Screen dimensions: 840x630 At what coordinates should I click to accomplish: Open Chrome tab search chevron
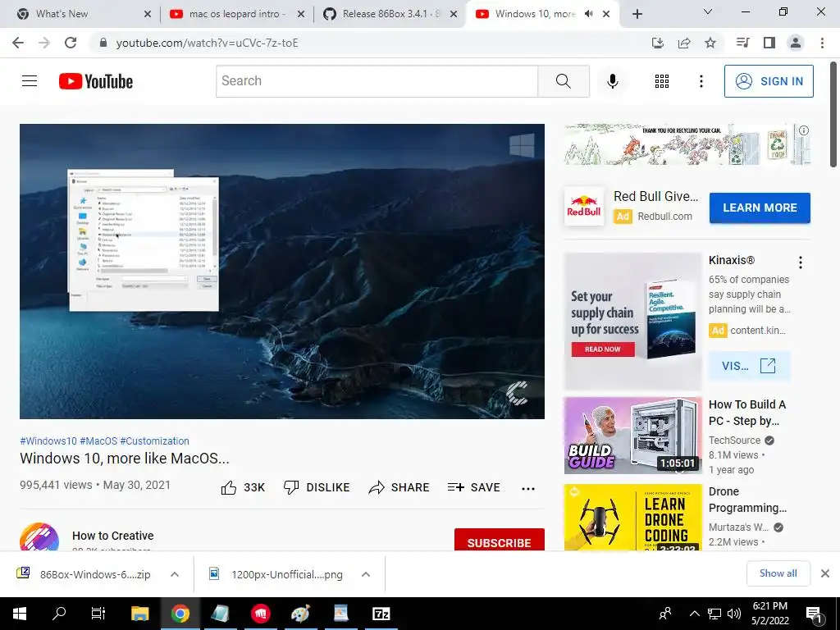coord(708,11)
